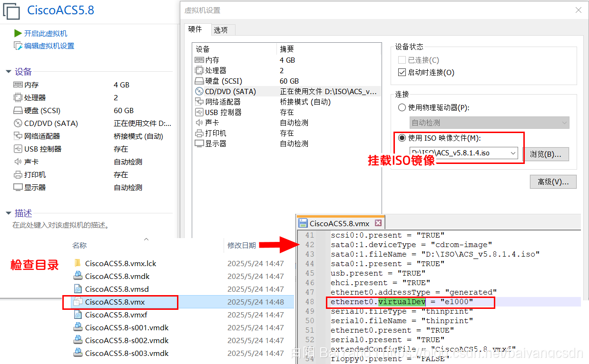Viewport: 589px width, 364px height.
Task: Select the 使用 ISO 映像文件(M) radio button
Action: [x=402, y=138]
